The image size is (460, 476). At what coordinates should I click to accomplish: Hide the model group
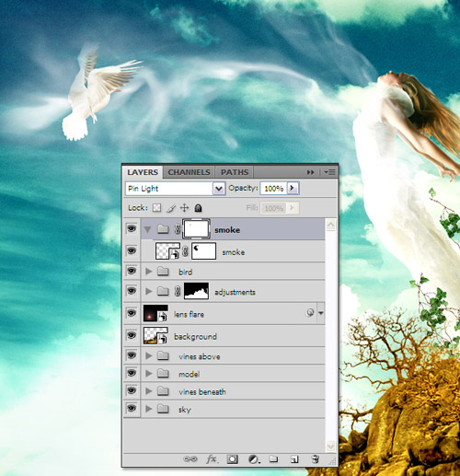point(132,373)
